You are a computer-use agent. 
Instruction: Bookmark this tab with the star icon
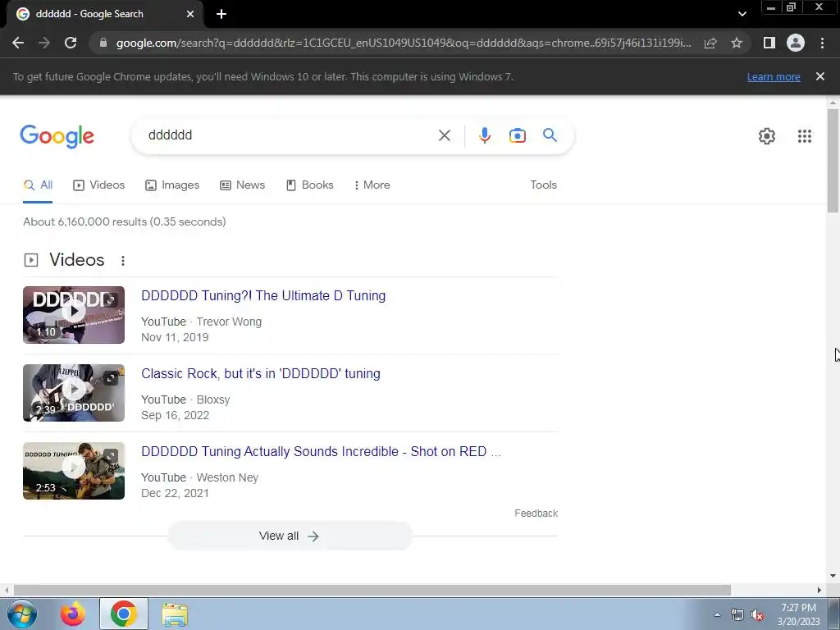[737, 43]
